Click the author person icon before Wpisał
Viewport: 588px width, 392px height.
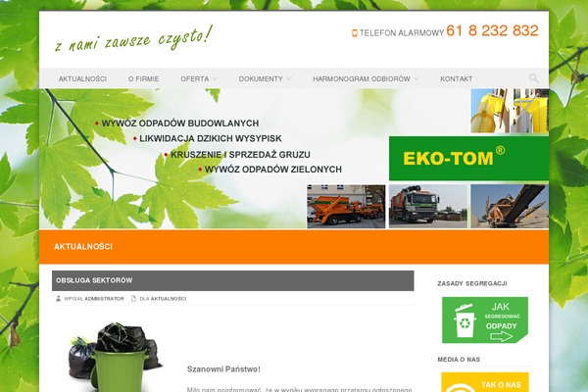(x=58, y=299)
